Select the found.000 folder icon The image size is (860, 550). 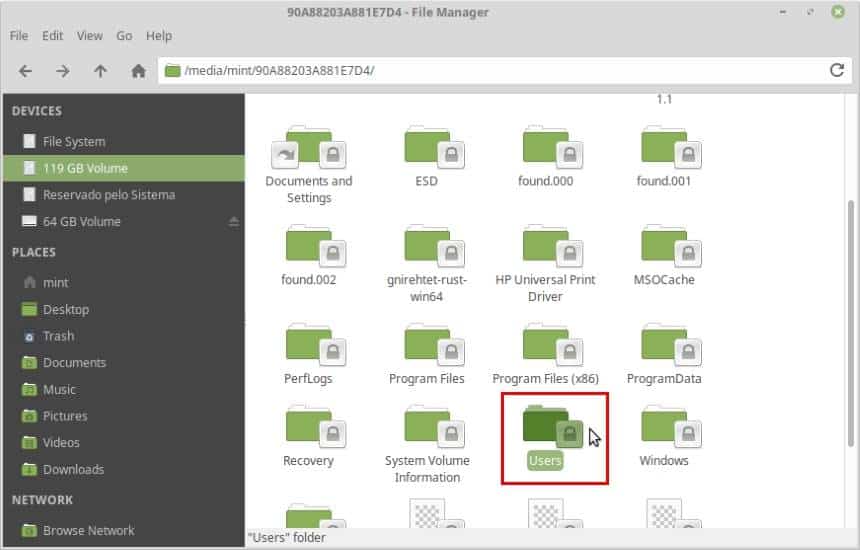pyautogui.click(x=553, y=148)
